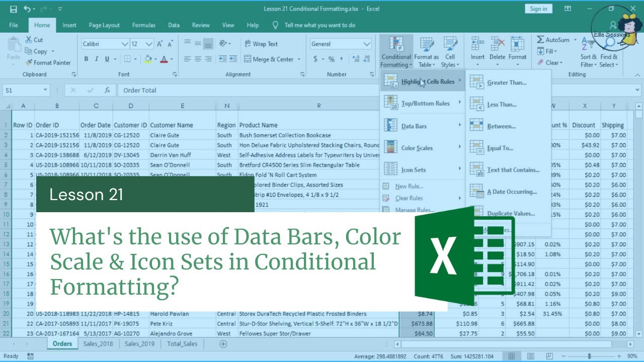Switch to Page Layout view icon
This screenshot has width=644, height=362.
530,356
